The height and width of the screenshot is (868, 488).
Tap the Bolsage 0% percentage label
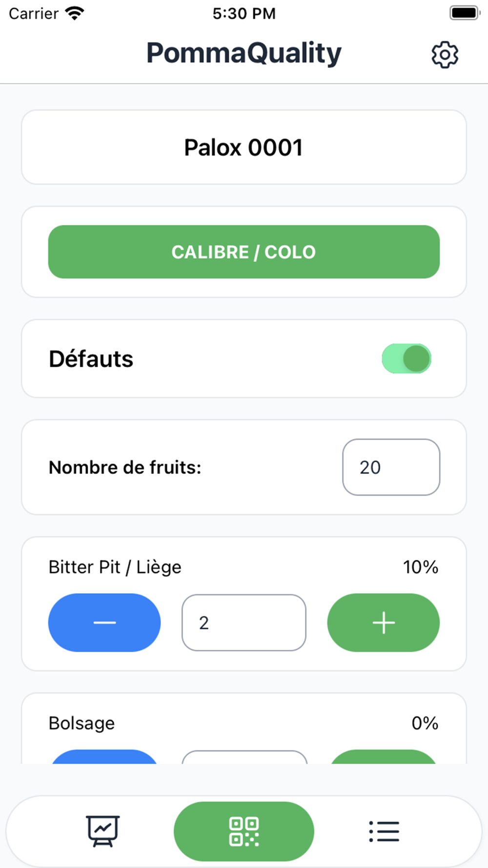coord(425,723)
